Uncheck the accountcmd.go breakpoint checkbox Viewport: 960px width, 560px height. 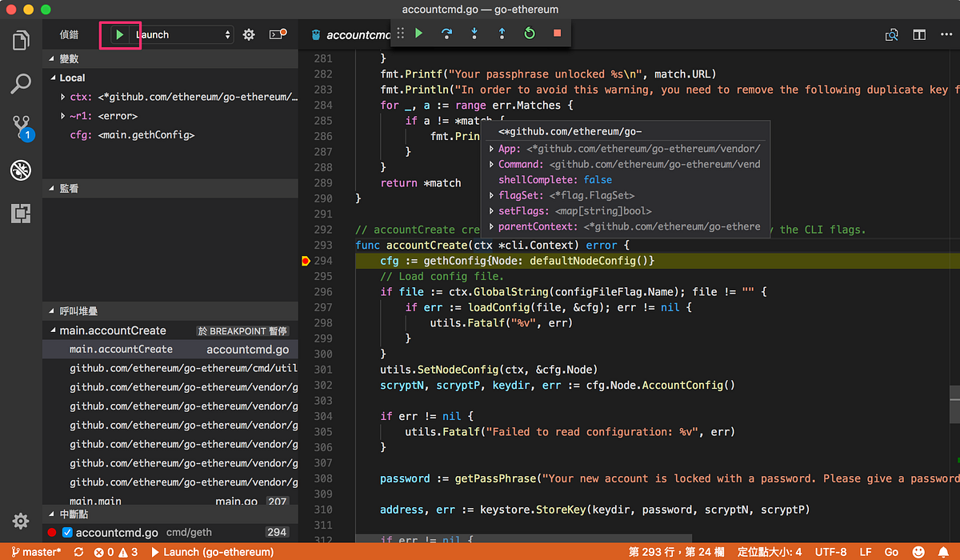coord(67,533)
